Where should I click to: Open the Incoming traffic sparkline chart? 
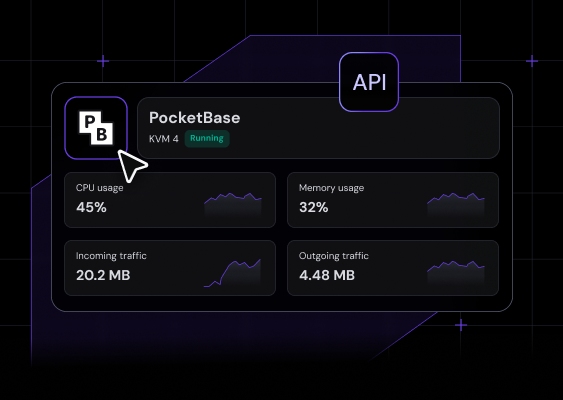[232, 273]
